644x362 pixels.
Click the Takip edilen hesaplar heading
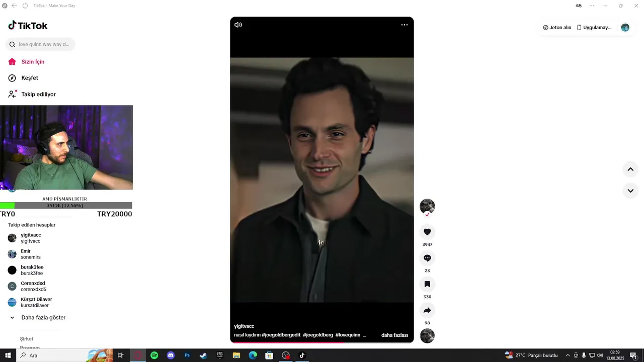(32, 225)
